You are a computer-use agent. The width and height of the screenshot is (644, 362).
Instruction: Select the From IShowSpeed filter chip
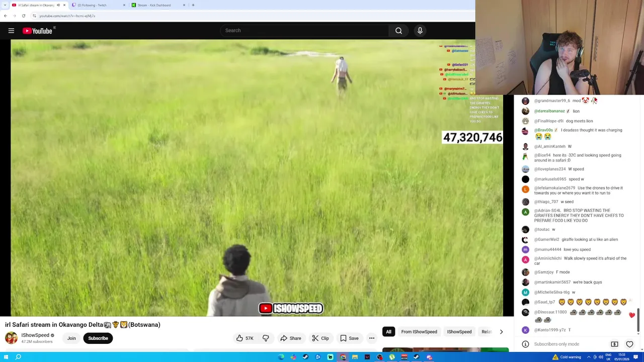click(x=419, y=332)
